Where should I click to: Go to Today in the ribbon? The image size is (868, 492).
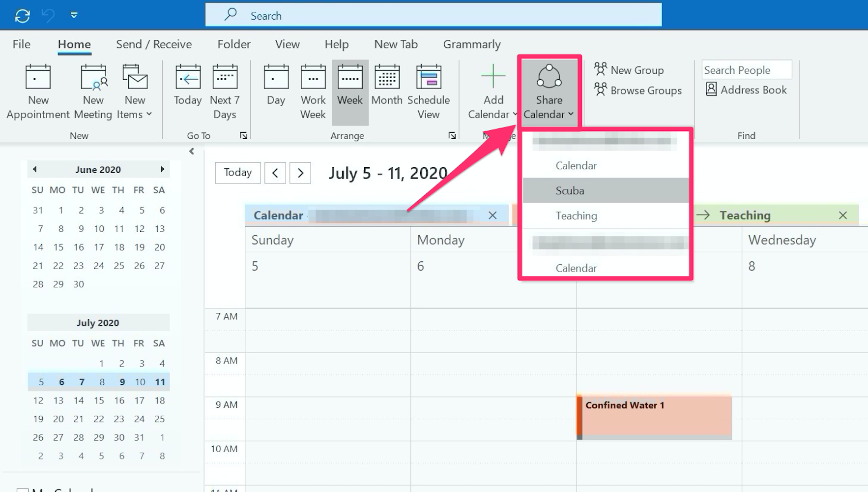188,86
